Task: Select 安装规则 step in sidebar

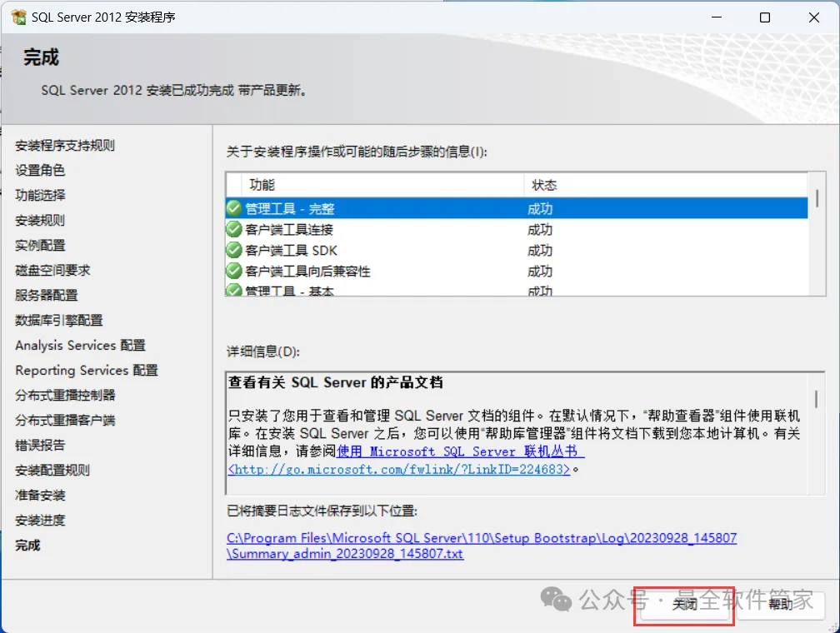Action: pyautogui.click(x=40, y=220)
